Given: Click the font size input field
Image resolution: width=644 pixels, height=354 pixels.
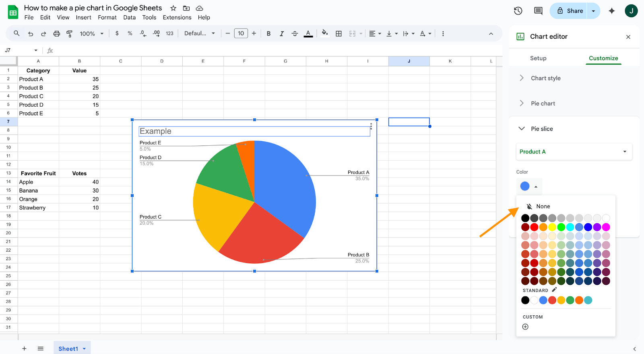Looking at the screenshot, I should click(x=241, y=33).
